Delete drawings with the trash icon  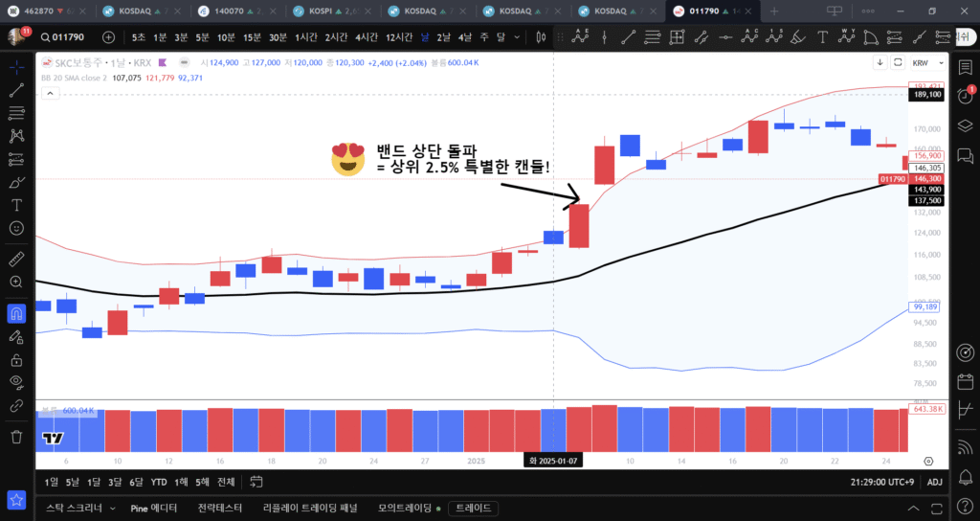tap(16, 437)
